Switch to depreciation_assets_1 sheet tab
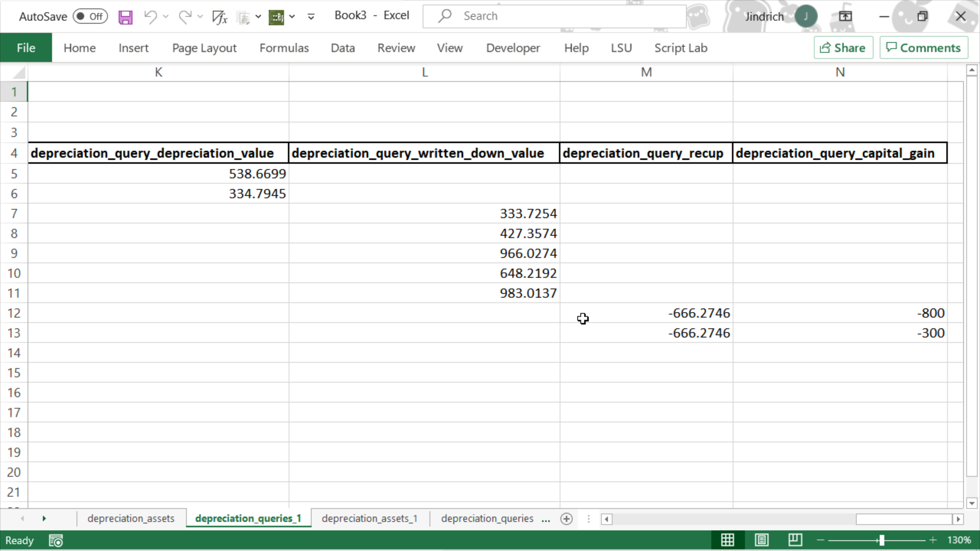The height and width of the screenshot is (551, 980). tap(370, 518)
